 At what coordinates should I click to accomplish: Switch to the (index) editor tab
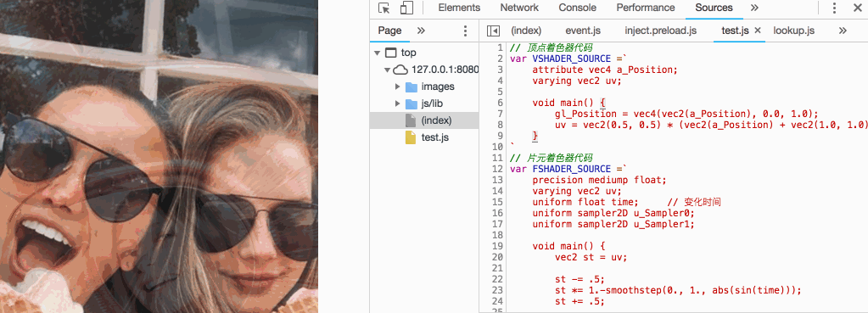(526, 31)
